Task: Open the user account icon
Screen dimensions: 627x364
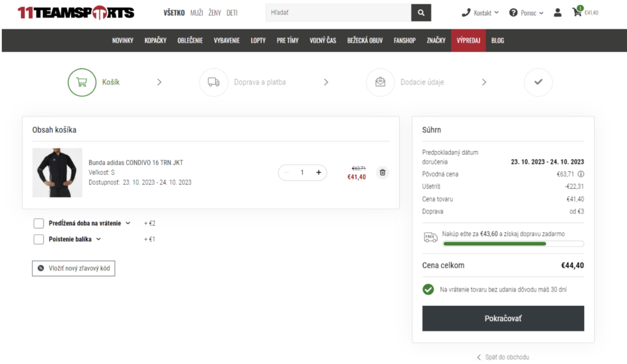Action: point(557,13)
